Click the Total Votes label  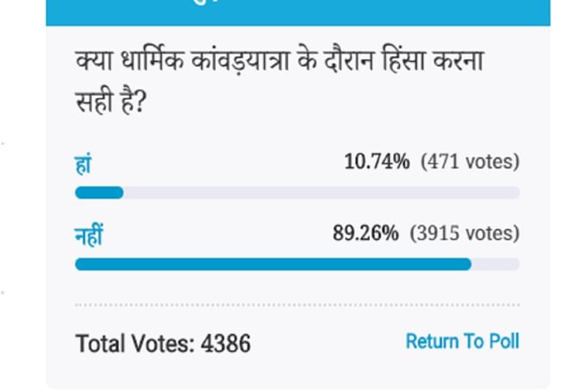pos(135,345)
